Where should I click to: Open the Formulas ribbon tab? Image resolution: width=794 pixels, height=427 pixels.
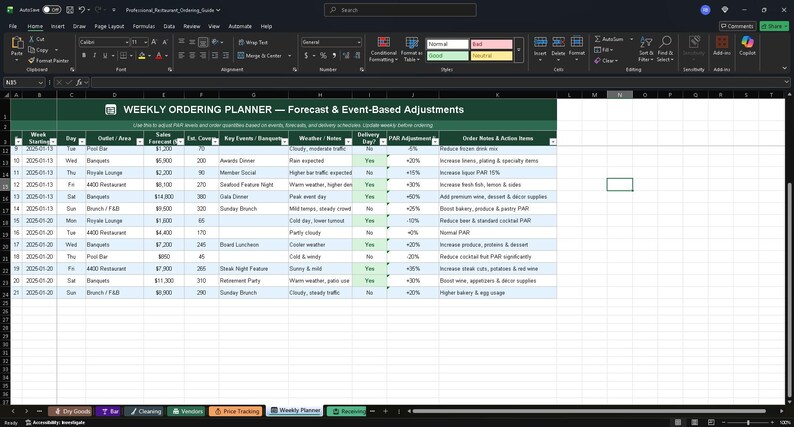144,26
